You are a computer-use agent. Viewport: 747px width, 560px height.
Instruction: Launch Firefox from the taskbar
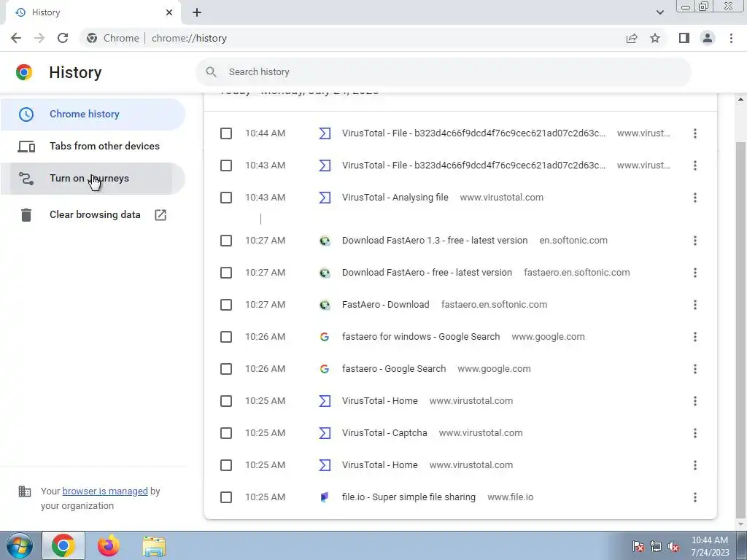[108, 545]
